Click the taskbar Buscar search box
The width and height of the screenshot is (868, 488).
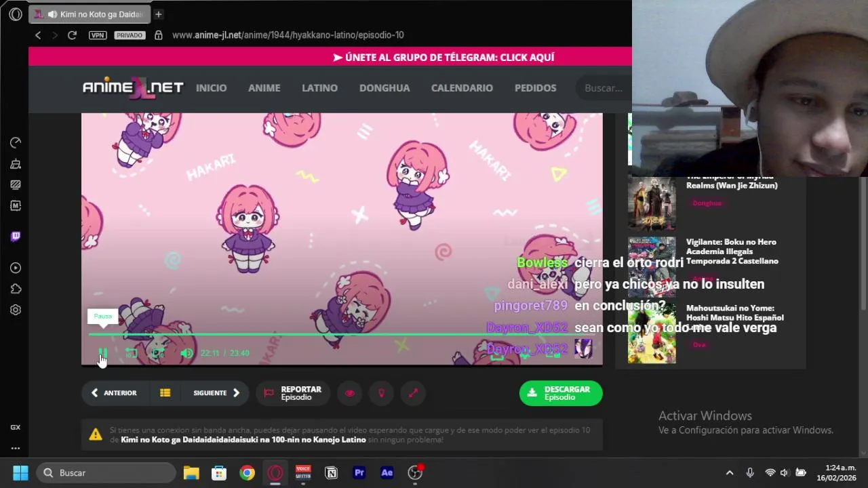tap(106, 473)
